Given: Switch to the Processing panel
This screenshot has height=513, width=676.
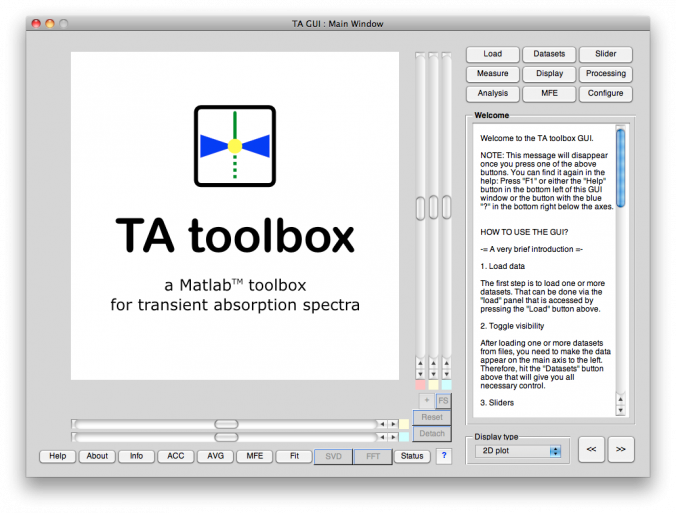Looking at the screenshot, I should (x=605, y=74).
